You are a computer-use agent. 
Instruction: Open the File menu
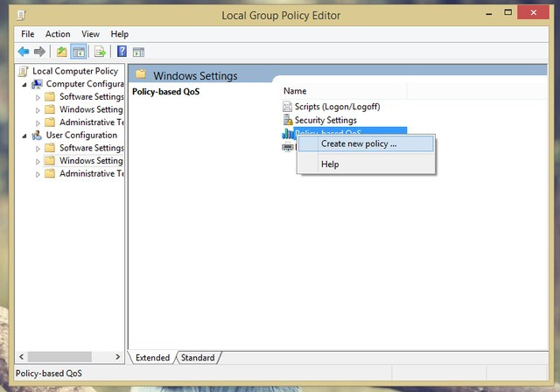click(x=27, y=34)
